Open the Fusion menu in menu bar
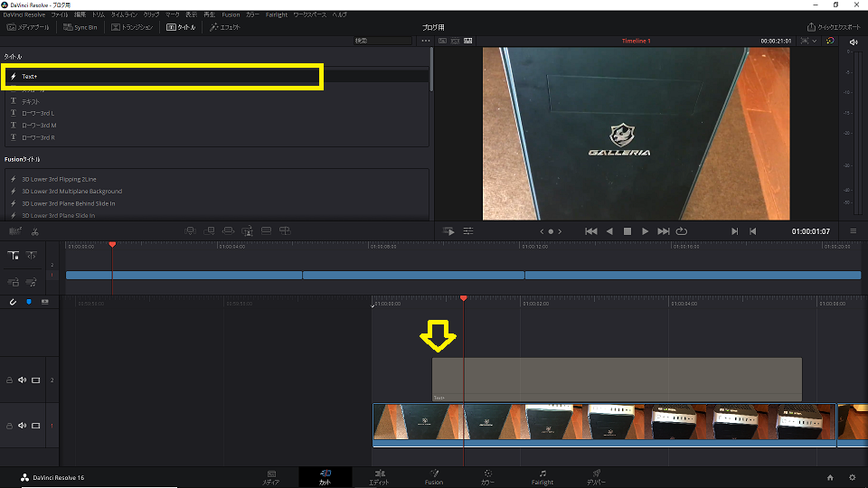Screen dimensions: 868x488 (231, 15)
